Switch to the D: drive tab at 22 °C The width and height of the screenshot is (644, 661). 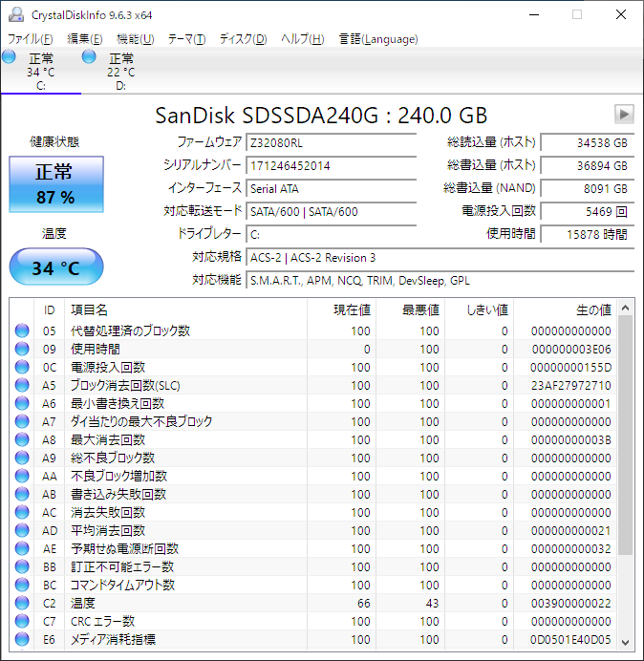pos(121,72)
